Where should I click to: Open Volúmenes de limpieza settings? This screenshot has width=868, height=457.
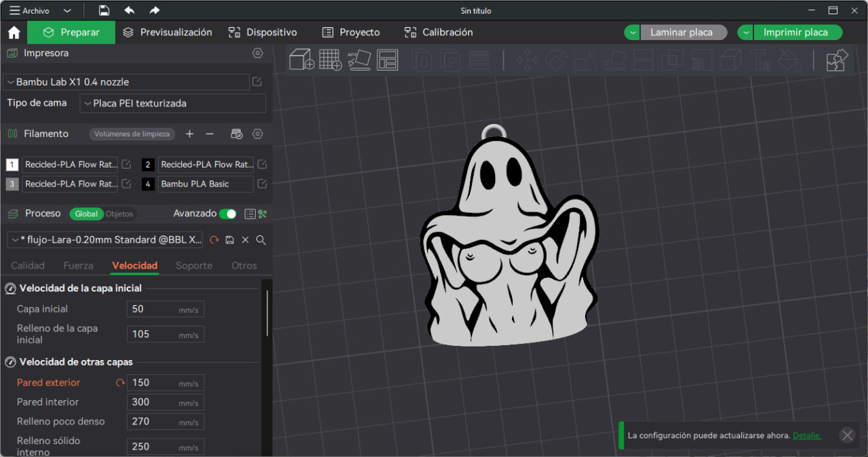pos(132,134)
